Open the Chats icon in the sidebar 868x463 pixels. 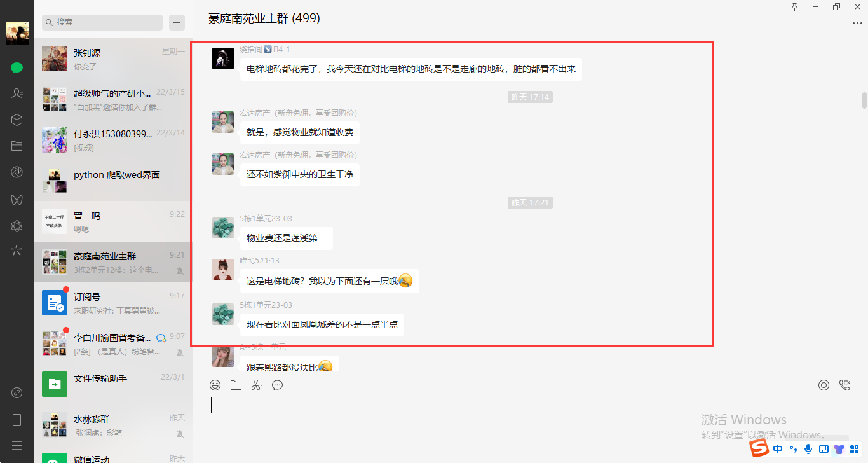pos(17,67)
